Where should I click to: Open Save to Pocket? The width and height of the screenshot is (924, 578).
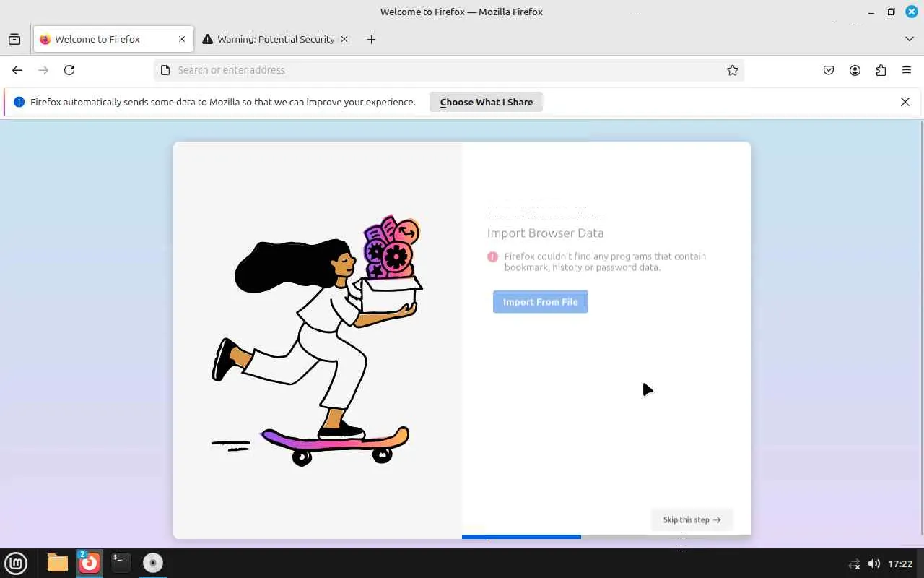[x=829, y=70]
